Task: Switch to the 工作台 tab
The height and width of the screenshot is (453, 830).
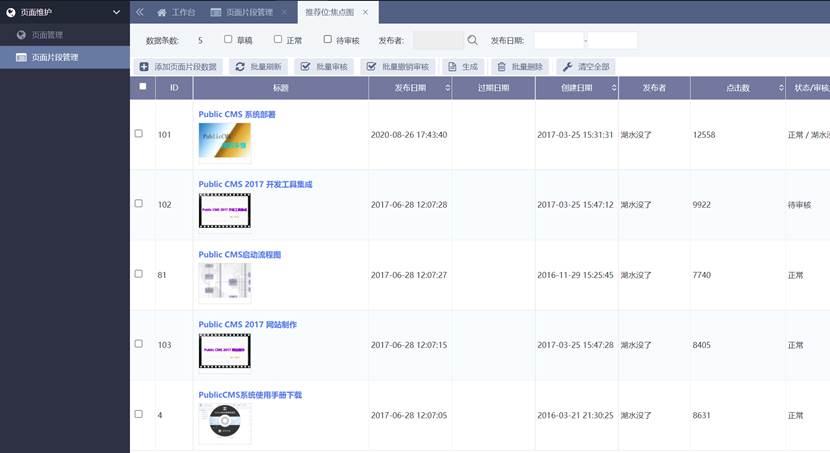Action: (175, 12)
